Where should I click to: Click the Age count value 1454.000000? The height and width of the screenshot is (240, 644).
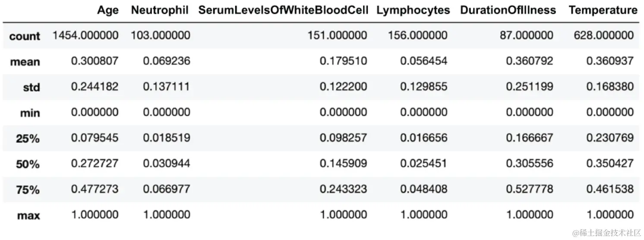tap(85, 35)
